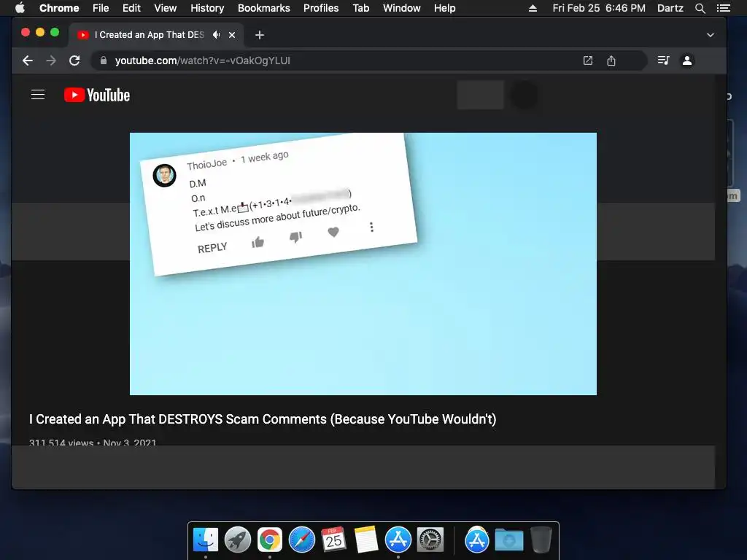The width and height of the screenshot is (747, 560).
Task: Open the Help menu
Action: 444,8
